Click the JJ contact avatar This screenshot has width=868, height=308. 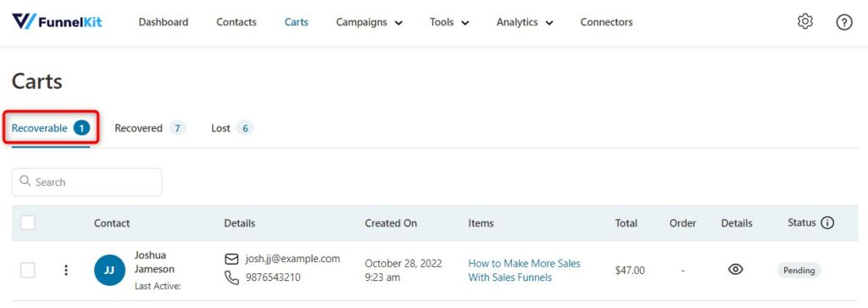109,271
